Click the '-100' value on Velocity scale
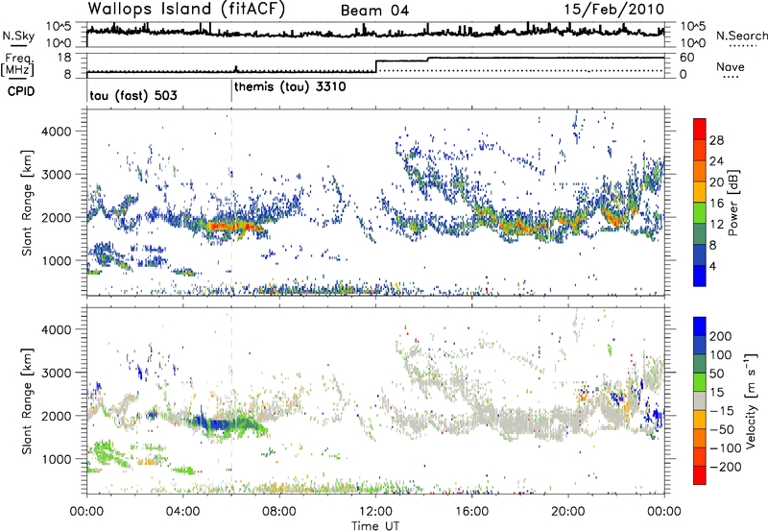The image size is (768, 532). click(x=725, y=448)
